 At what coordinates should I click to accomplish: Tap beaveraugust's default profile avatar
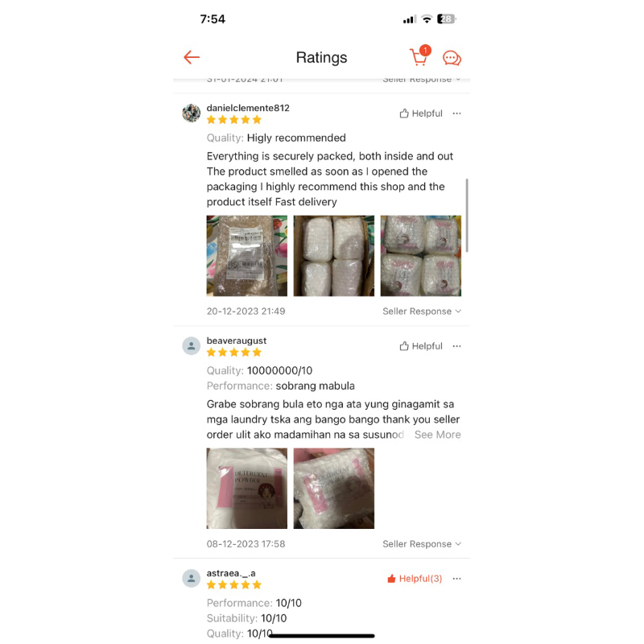point(192,346)
